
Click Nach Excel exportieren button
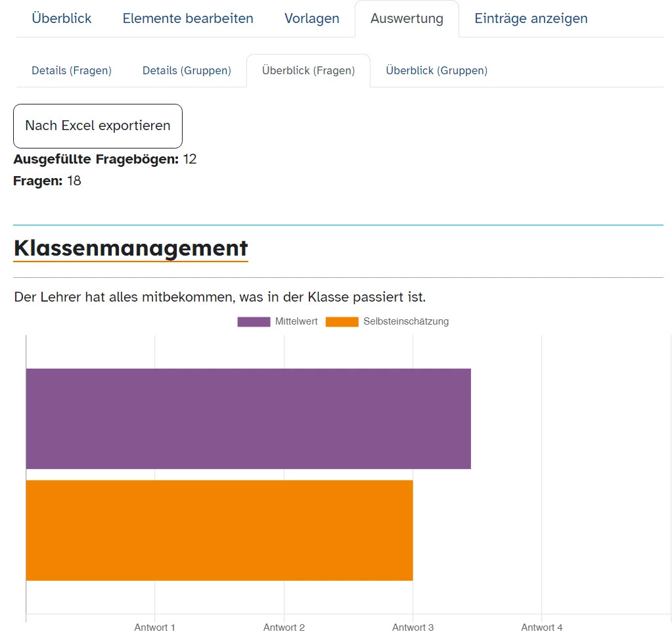click(98, 125)
